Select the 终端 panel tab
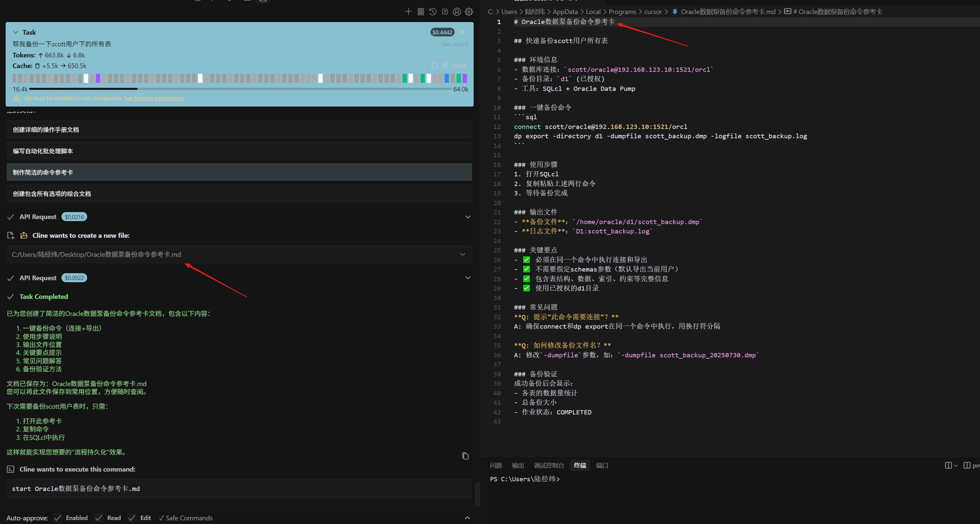980x524 pixels. [580, 466]
